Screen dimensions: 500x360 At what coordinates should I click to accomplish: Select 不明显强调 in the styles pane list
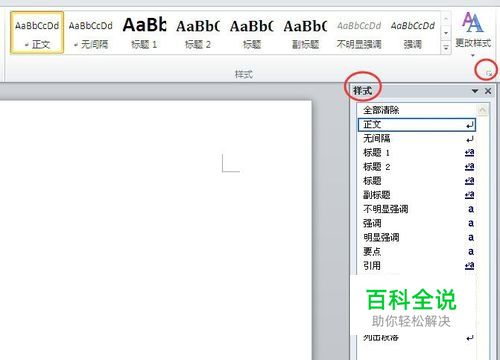point(417,209)
